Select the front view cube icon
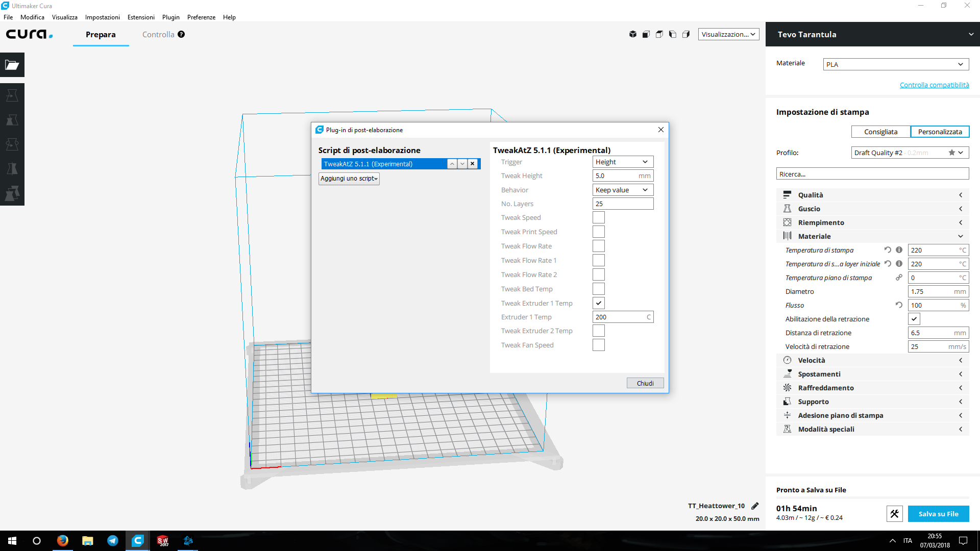The height and width of the screenshot is (551, 980). [x=646, y=34]
